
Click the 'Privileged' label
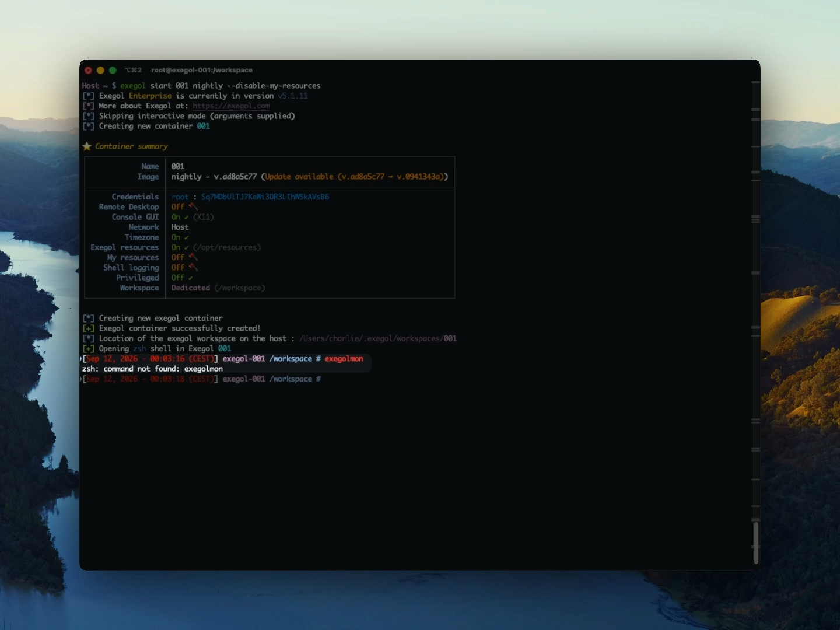click(x=138, y=278)
